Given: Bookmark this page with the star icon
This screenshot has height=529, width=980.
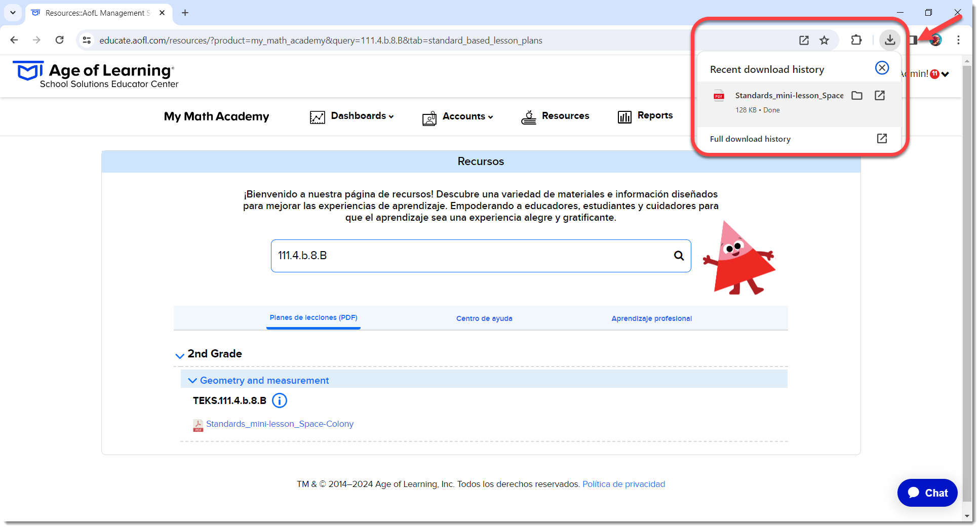Looking at the screenshot, I should coord(825,40).
